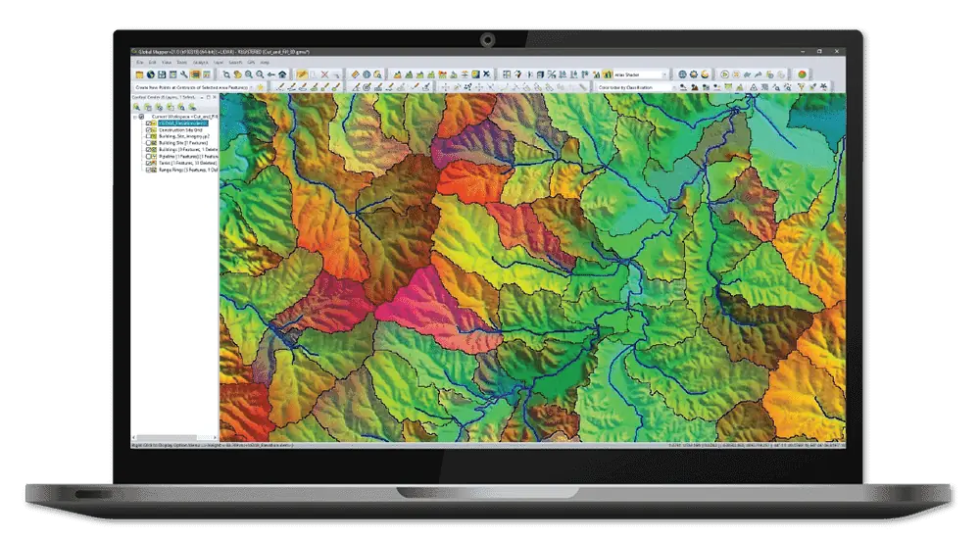Viewport: 980px width, 541px height.
Task: Select the Range Rings layer row
Action: pos(187,170)
